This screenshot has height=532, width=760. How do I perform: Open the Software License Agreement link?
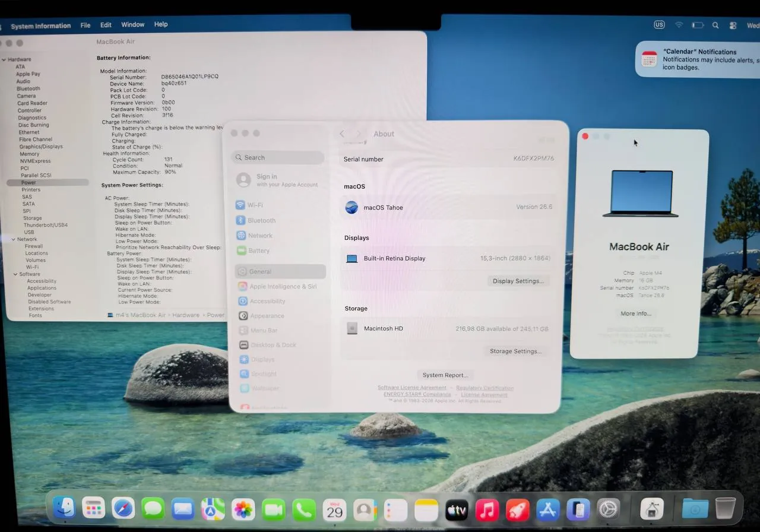[x=412, y=388]
